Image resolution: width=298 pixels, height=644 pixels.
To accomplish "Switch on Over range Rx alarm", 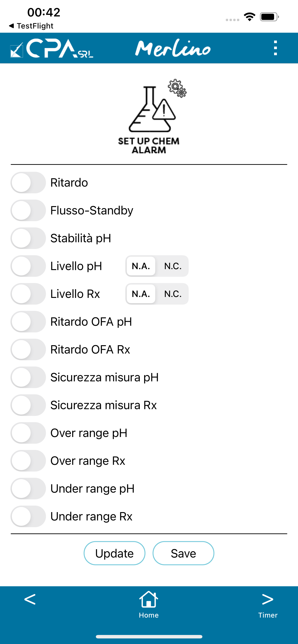I will coord(28,461).
